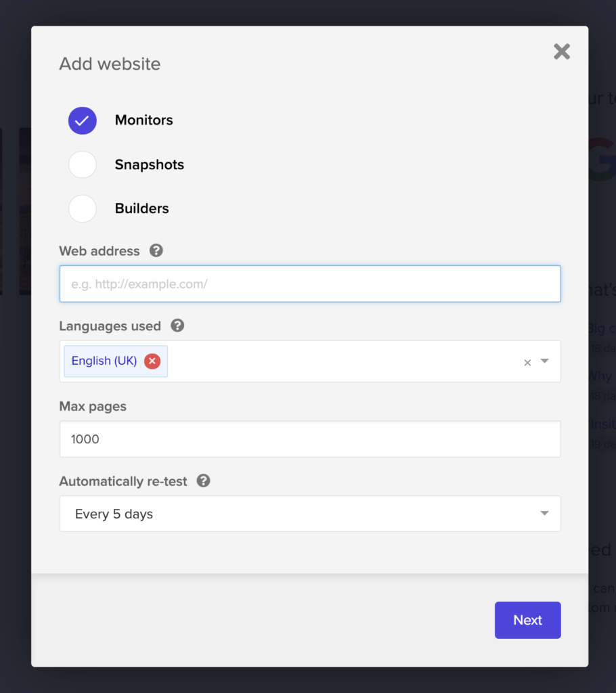Image resolution: width=616 pixels, height=693 pixels.
Task: Click the dropdown caret on the languages selector
Action: [x=544, y=363]
